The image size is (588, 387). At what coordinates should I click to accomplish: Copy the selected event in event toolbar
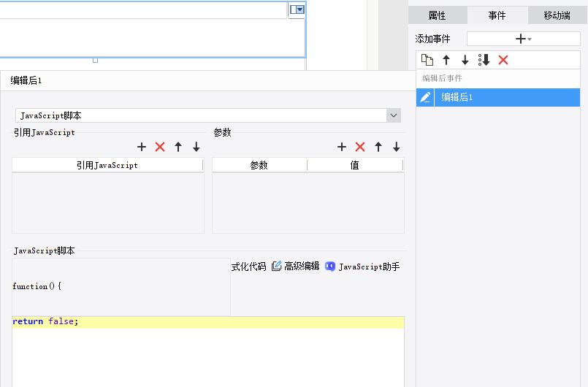point(427,60)
